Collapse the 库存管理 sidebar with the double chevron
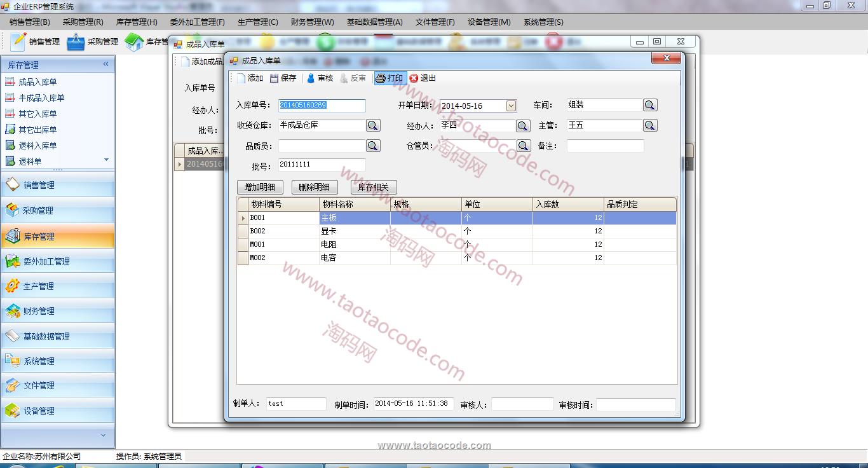 105,64
